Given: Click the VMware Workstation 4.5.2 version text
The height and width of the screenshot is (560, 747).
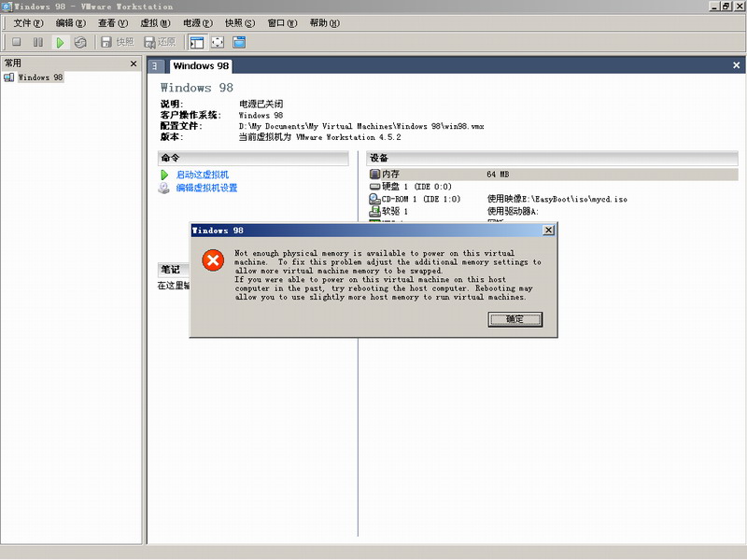Looking at the screenshot, I should point(319,137).
